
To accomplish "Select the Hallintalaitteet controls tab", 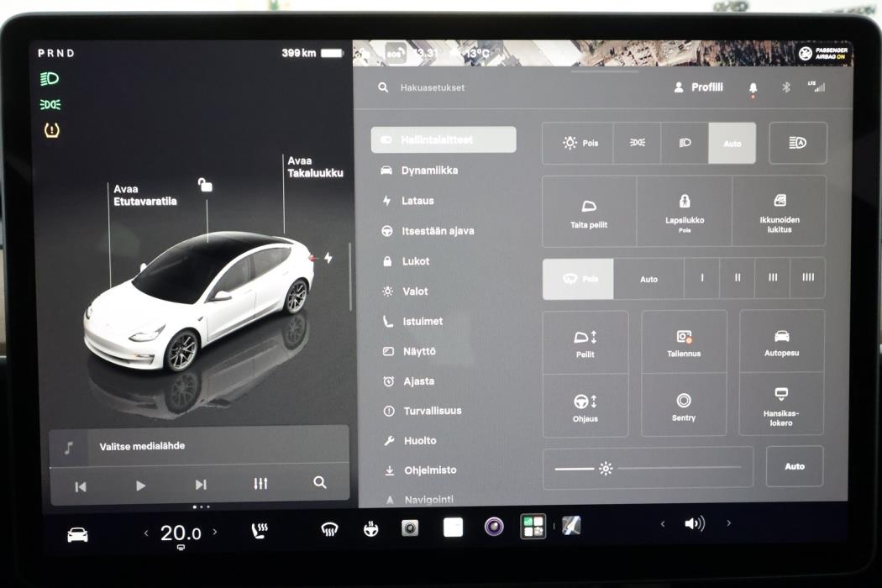I will (x=444, y=139).
